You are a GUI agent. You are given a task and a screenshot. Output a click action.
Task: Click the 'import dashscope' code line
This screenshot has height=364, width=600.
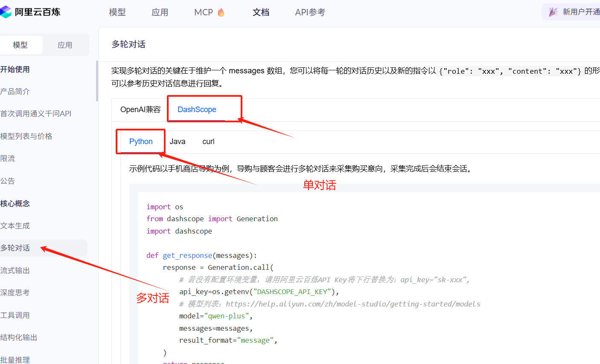[x=179, y=231]
